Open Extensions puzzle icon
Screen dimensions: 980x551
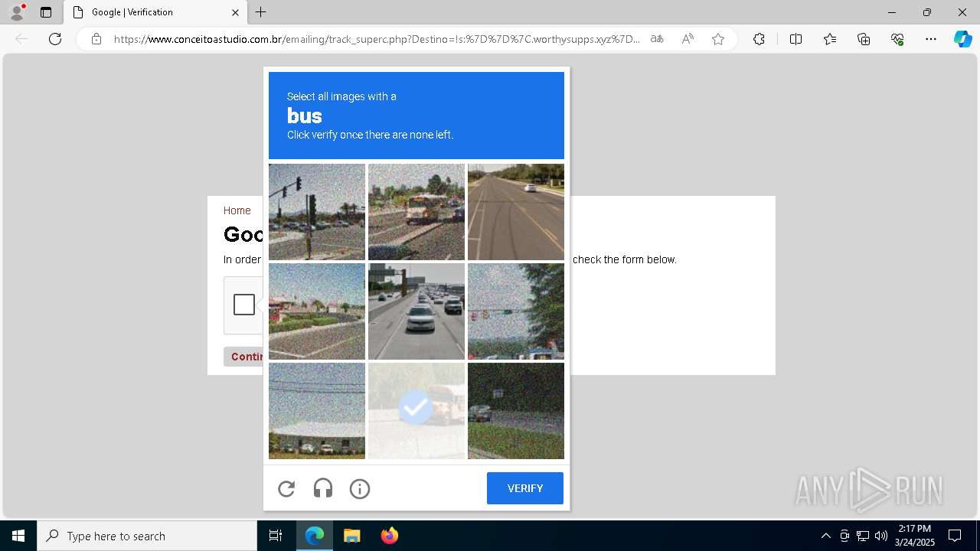(759, 39)
